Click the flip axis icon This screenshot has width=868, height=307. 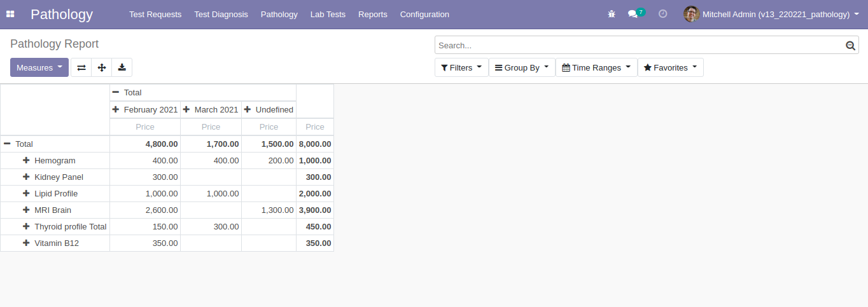click(81, 67)
